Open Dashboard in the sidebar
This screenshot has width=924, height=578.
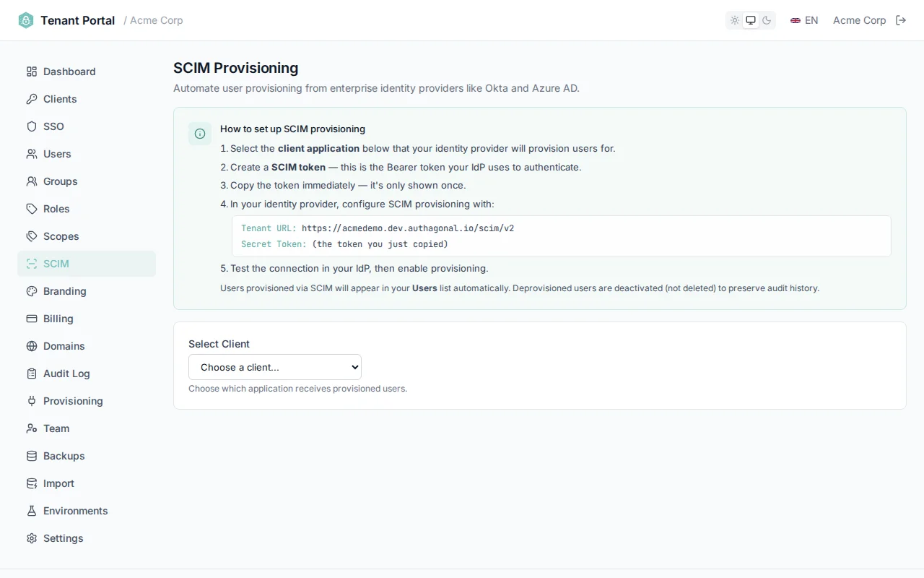[x=87, y=72]
